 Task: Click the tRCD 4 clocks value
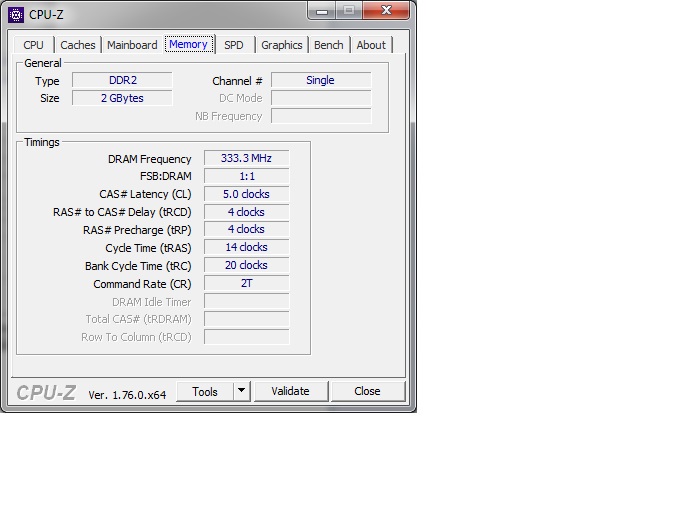click(x=246, y=212)
